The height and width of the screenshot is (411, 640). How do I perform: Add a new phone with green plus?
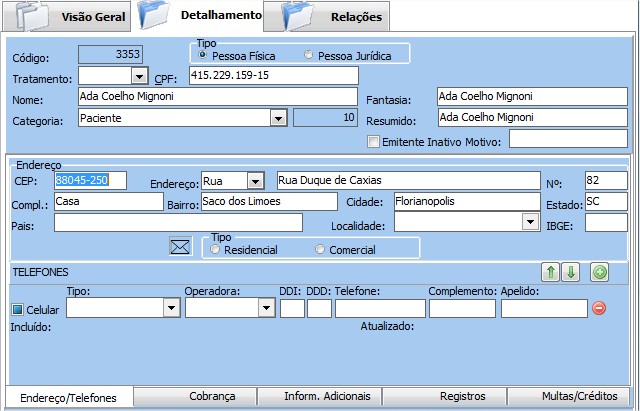click(x=599, y=272)
